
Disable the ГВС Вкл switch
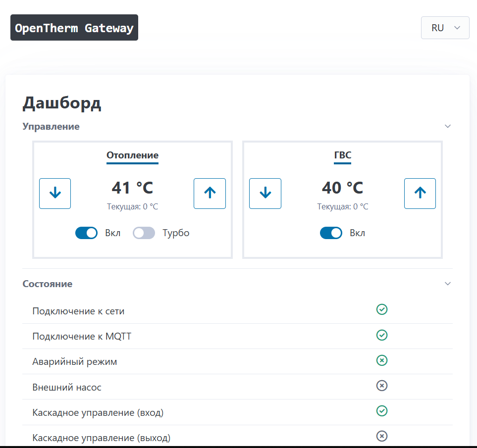(331, 233)
